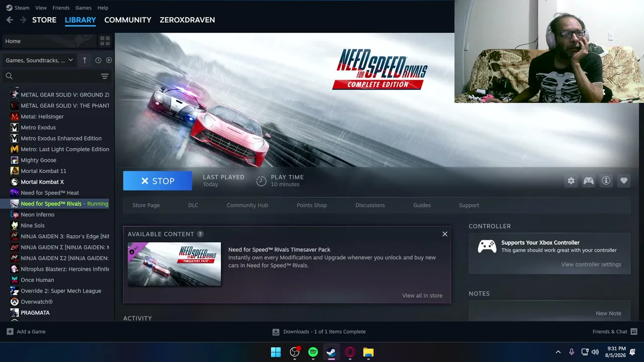This screenshot has width=644, height=362.
Task: Open the Help menu
Action: pyautogui.click(x=103, y=8)
